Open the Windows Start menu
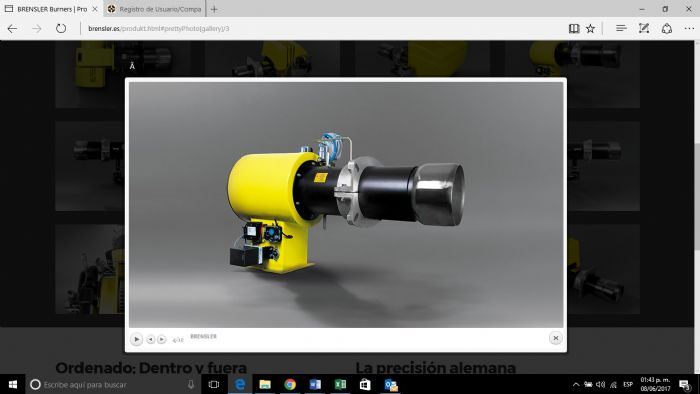 [x=12, y=384]
